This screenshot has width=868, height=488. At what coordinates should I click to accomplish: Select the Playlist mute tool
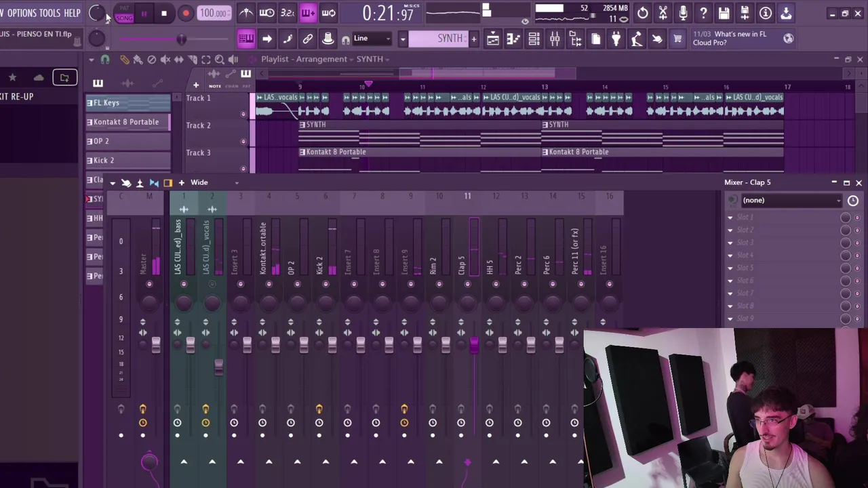[x=165, y=60]
